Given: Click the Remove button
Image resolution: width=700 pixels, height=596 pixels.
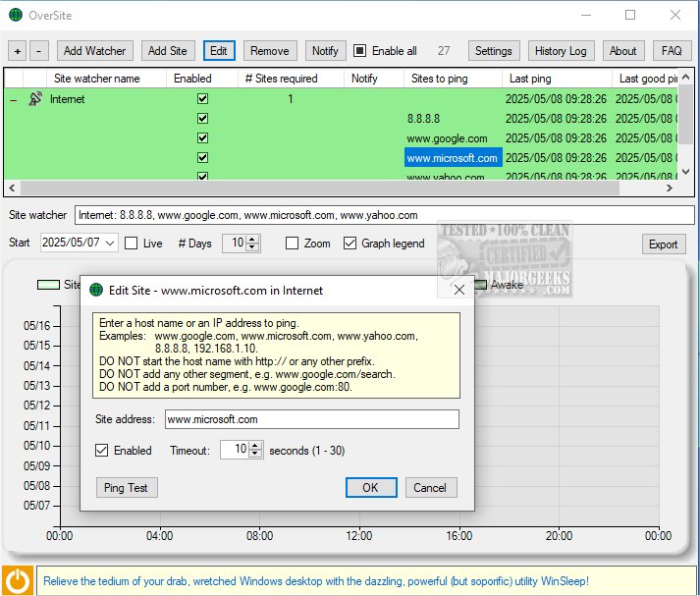Looking at the screenshot, I should pyautogui.click(x=270, y=51).
